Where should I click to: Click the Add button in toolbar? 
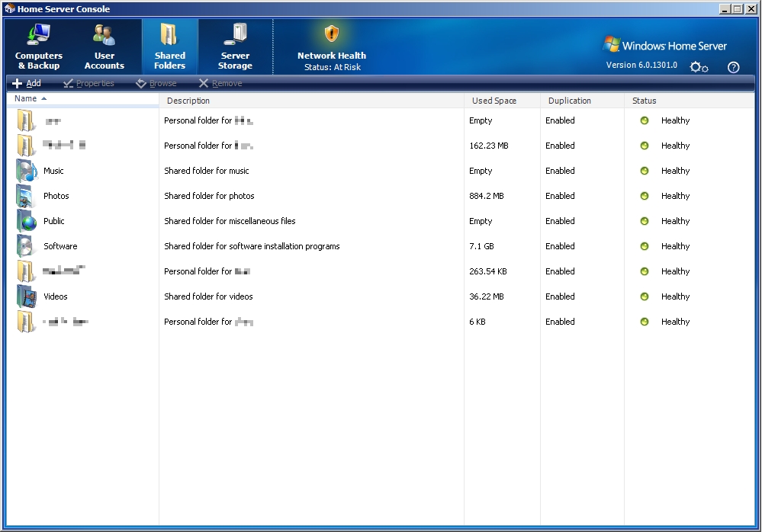(27, 84)
